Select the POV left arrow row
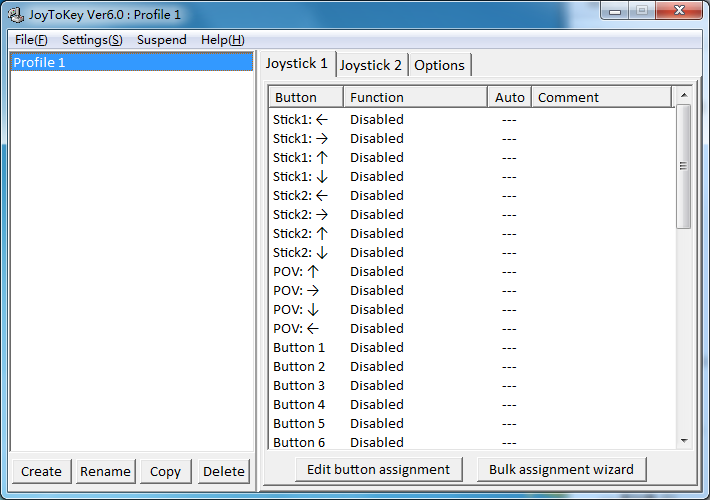The image size is (710, 500). tap(471, 329)
